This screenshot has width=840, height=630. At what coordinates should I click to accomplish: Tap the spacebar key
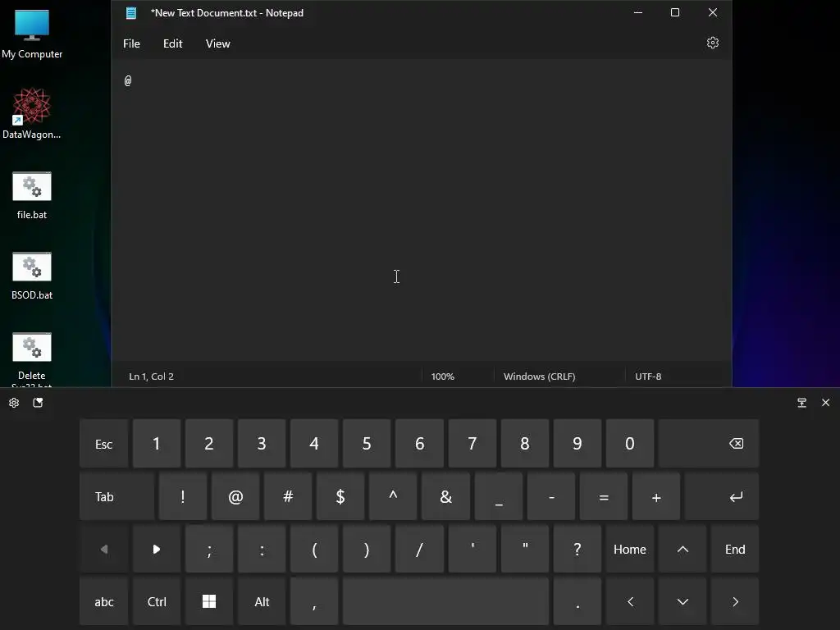tap(445, 601)
